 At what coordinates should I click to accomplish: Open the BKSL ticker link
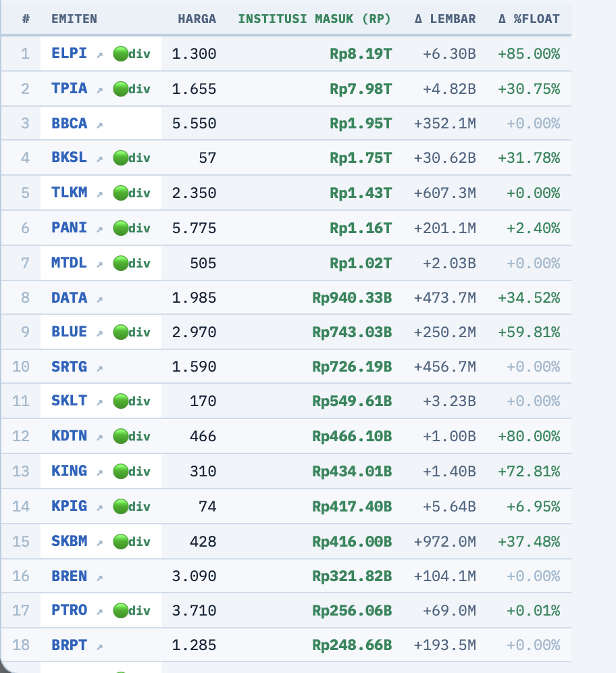(x=69, y=157)
